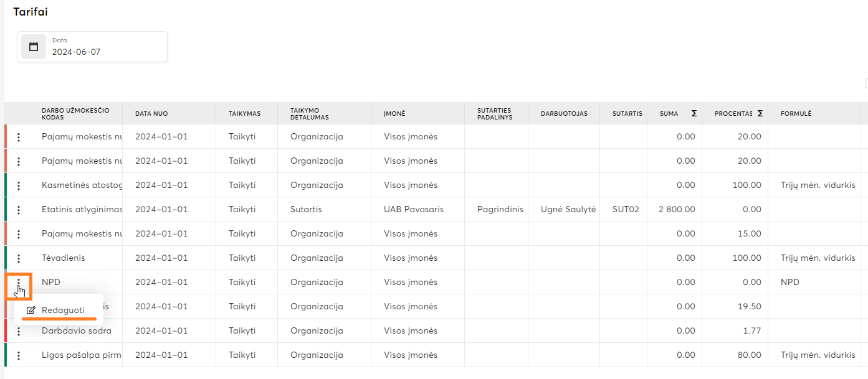
Task: Click the Formulė column header
Action: click(x=796, y=113)
